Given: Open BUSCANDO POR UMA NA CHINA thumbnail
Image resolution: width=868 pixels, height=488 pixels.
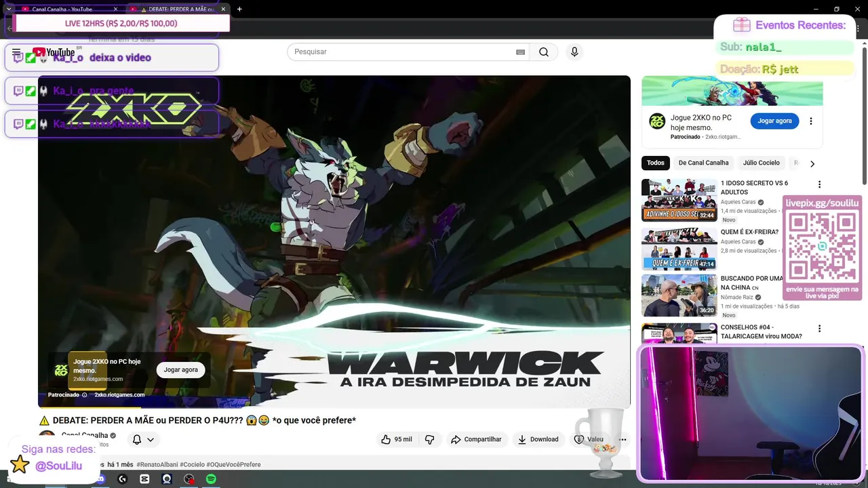Looking at the screenshot, I should pyautogui.click(x=679, y=296).
